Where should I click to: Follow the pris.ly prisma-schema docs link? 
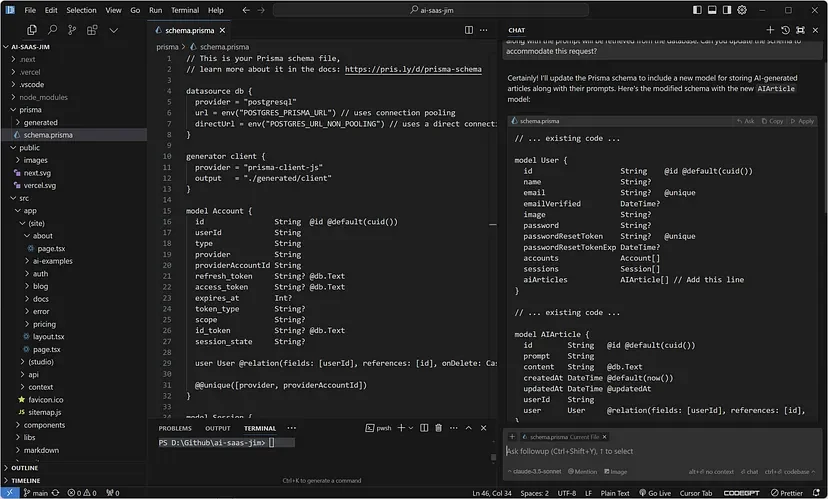[x=413, y=69]
